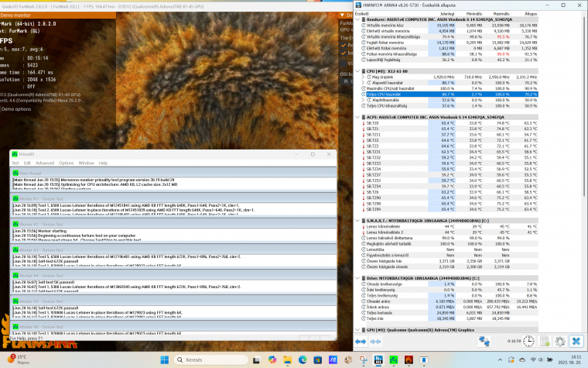Expand the Alapfelhasználás row under CPU
Screen dimensions: 588x368
[363, 100]
